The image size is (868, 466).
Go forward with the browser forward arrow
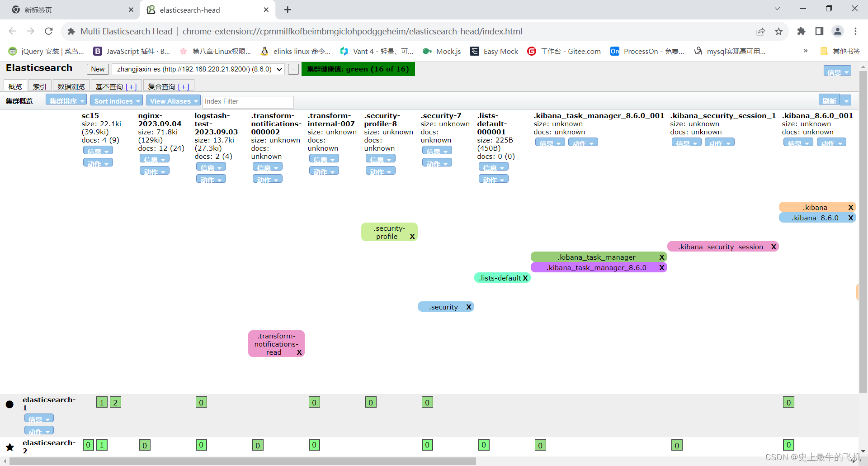point(31,31)
